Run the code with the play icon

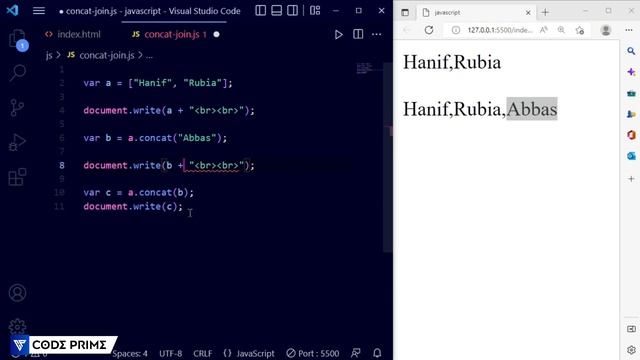[338, 34]
